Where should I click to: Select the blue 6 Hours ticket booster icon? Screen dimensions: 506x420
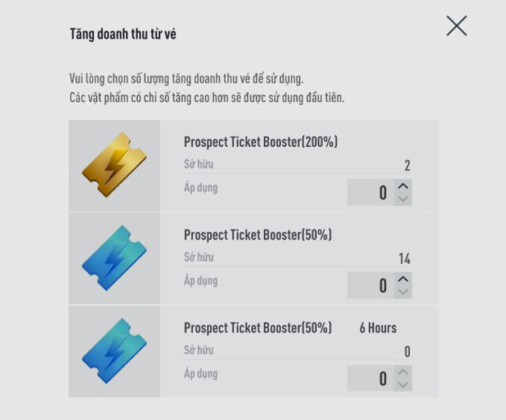pos(115,351)
